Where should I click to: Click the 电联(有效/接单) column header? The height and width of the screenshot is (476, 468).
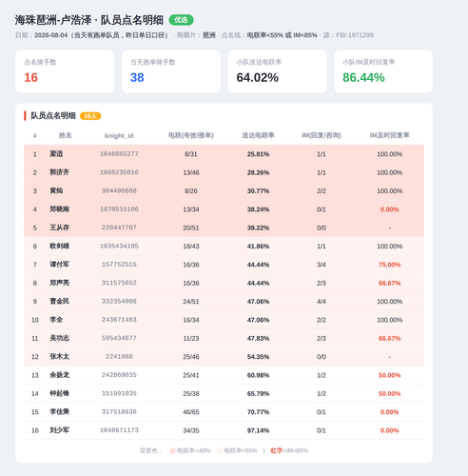pyautogui.click(x=191, y=135)
